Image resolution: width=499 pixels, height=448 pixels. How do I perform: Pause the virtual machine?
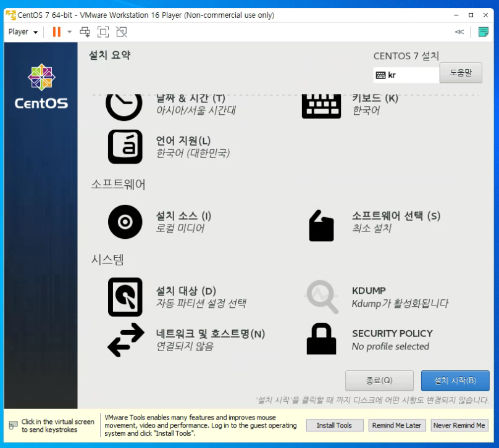pyautogui.click(x=57, y=32)
